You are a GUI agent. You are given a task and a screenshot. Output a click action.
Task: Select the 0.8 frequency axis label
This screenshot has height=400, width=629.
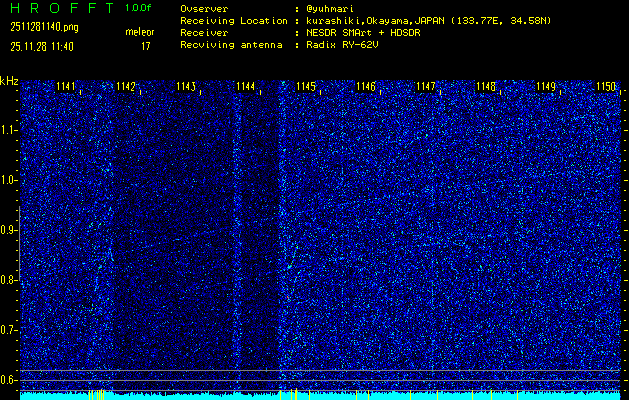point(9,280)
